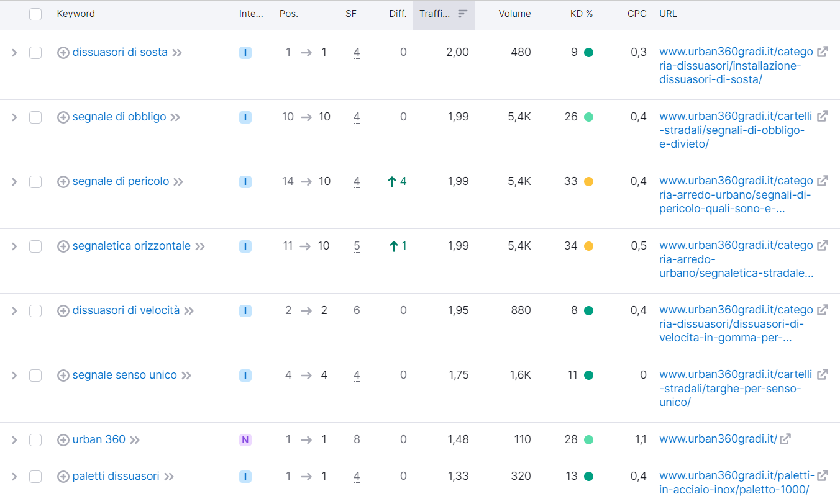The image size is (840, 504).
Task: Click the I intent badge for 'dissuasori di sosta'
Action: pos(245,53)
